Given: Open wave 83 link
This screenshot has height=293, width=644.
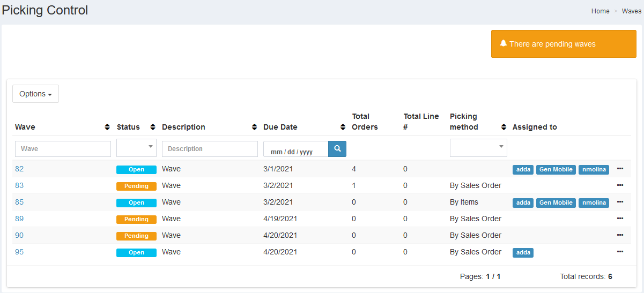Looking at the screenshot, I should click(19, 185).
